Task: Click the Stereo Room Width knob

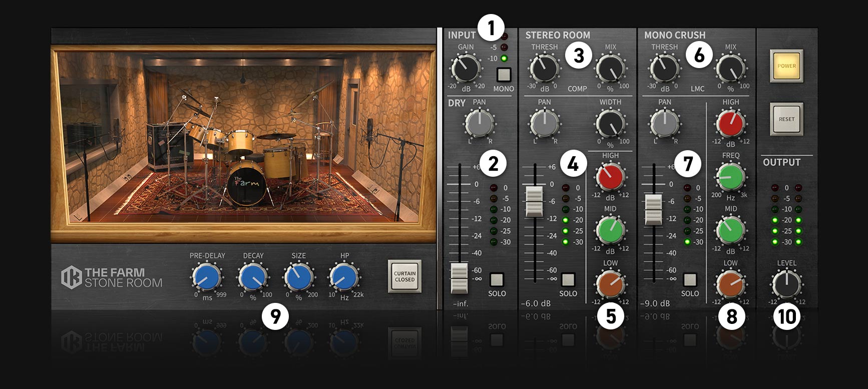Action: coord(610,123)
